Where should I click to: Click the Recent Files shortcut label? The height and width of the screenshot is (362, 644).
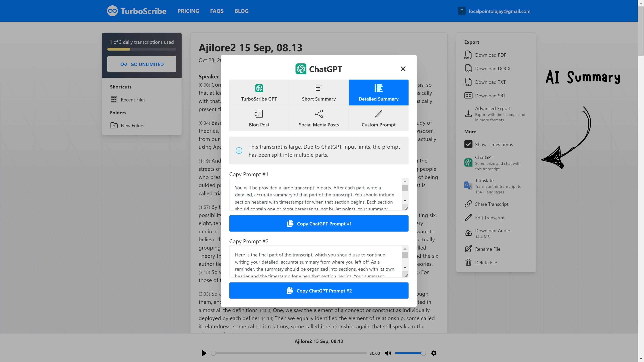[133, 99]
